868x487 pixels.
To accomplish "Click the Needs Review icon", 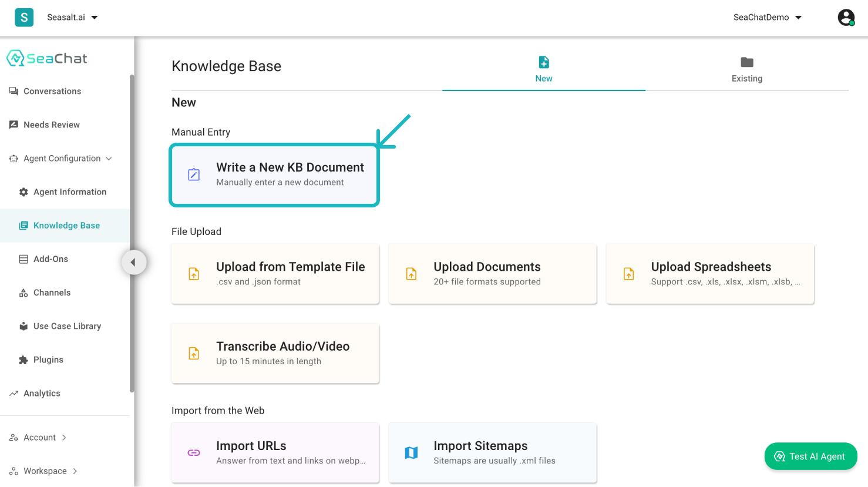I will (x=14, y=125).
